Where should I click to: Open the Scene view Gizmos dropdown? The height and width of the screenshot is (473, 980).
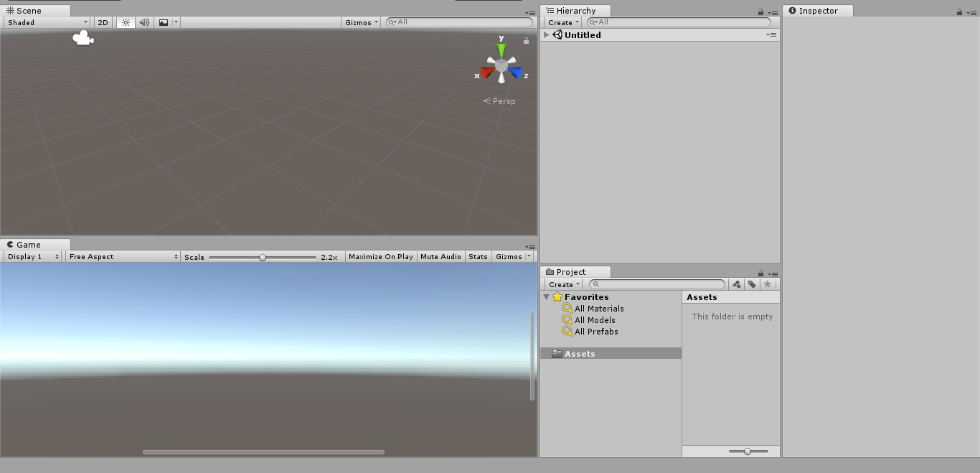362,22
